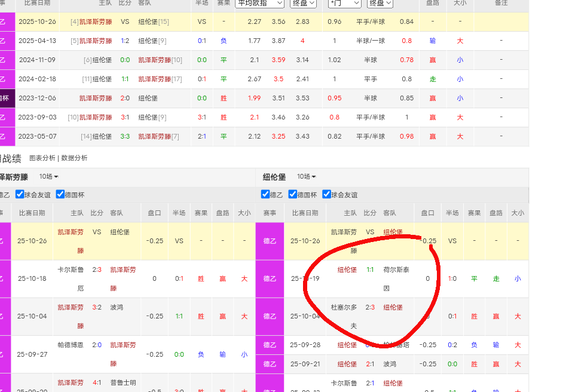Click the 1:2 score of 2025-04-13 match
Viewport: 563px width, 392px height.
click(125, 41)
